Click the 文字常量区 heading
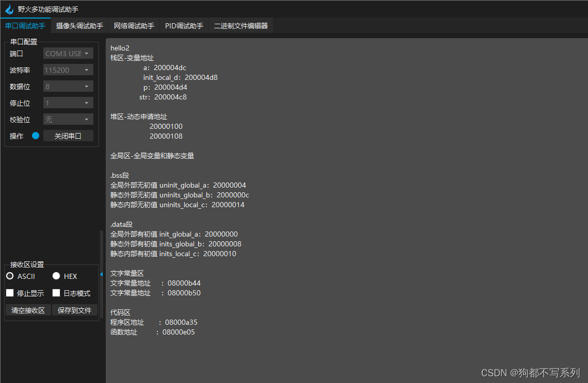 point(127,273)
